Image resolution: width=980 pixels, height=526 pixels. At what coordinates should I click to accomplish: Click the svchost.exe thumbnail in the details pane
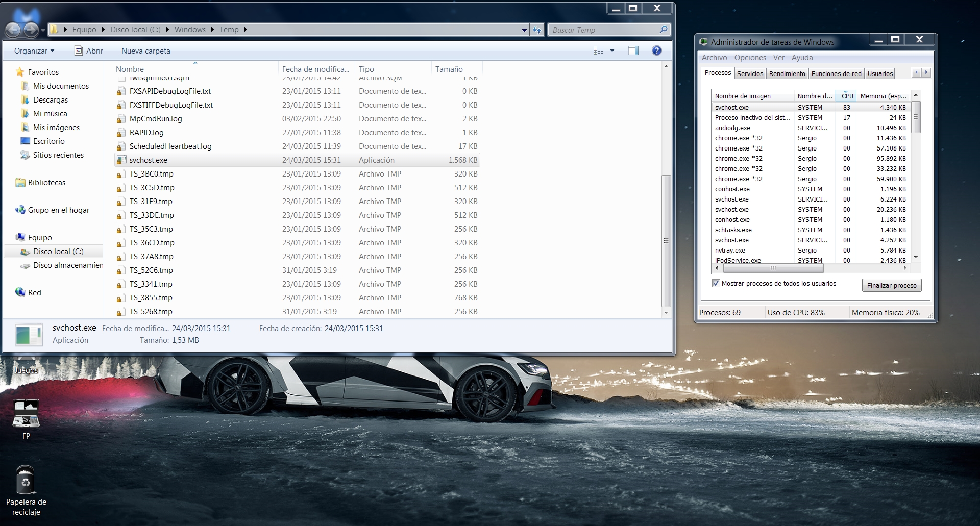click(29, 335)
